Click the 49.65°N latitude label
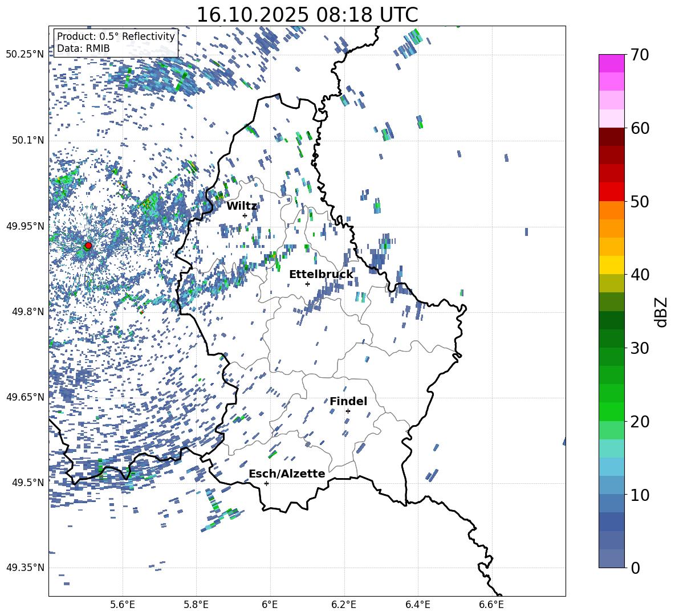675x616 pixels. (x=25, y=397)
